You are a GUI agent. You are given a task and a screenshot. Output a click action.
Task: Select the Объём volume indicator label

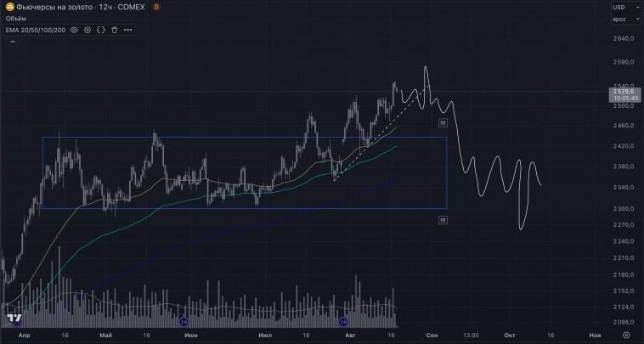[16, 19]
